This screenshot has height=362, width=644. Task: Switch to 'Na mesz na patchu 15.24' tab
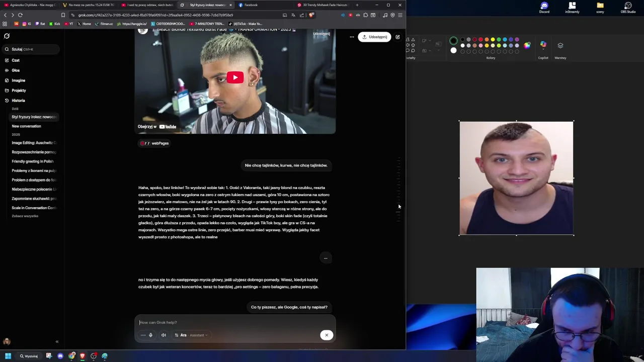[90, 5]
